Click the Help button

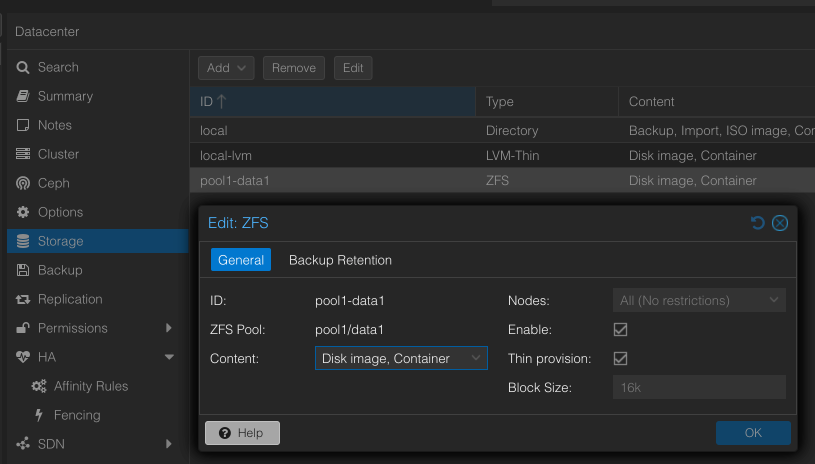(242, 433)
